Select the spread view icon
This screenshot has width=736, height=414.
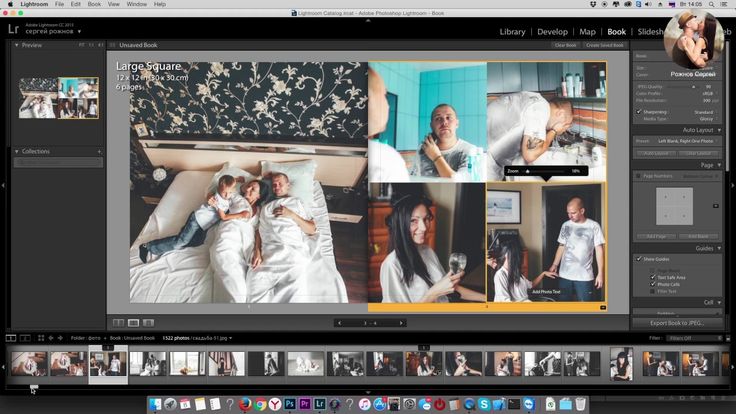coord(133,323)
